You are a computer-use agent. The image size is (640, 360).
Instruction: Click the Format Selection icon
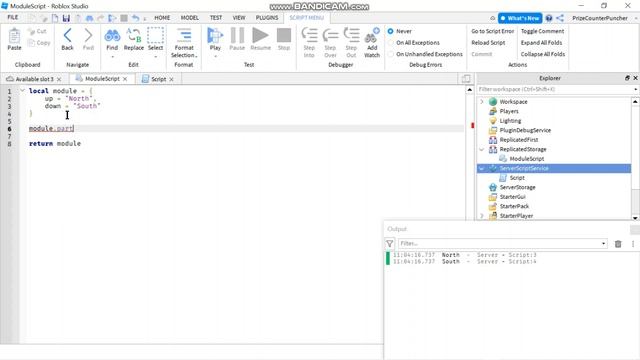point(184,36)
